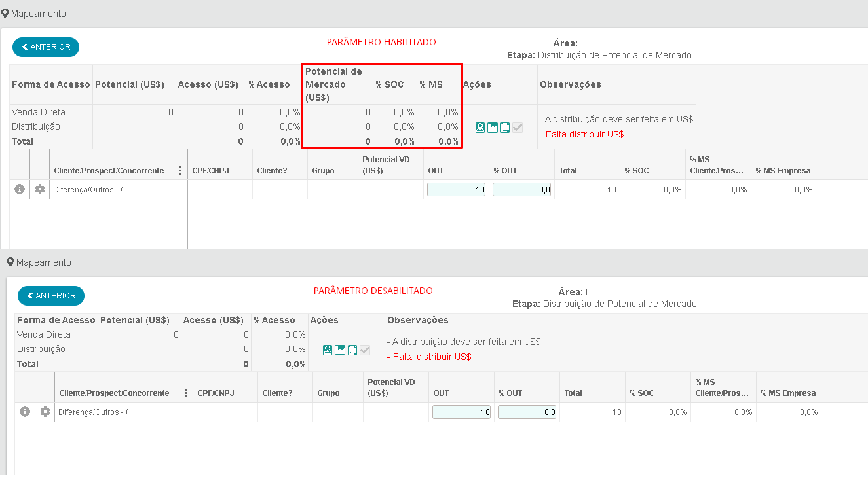
Task: Click the user icon in the PARÂMETRO DESABILITADO panel actions
Action: point(328,350)
